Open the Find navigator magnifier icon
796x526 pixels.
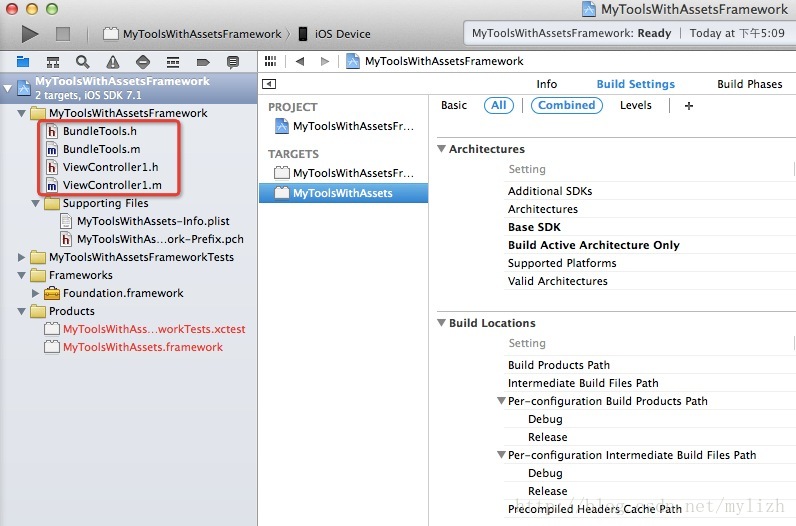pyautogui.click(x=82, y=62)
